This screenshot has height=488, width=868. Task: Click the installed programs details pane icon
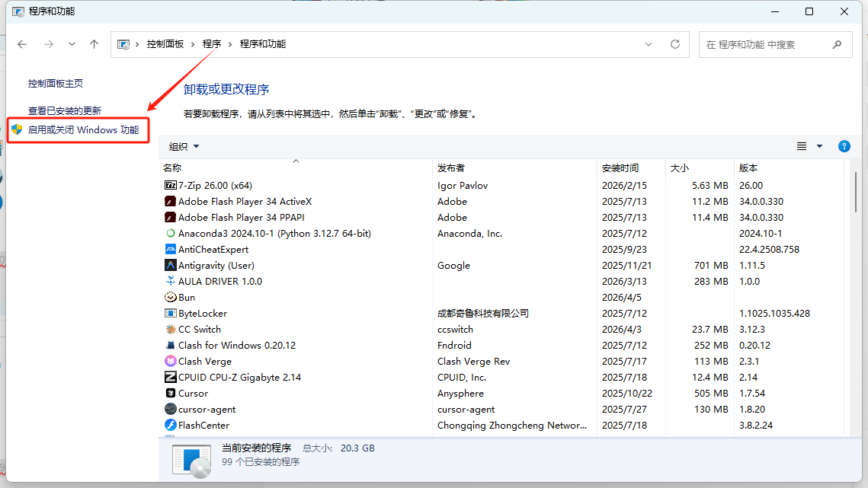(x=191, y=461)
